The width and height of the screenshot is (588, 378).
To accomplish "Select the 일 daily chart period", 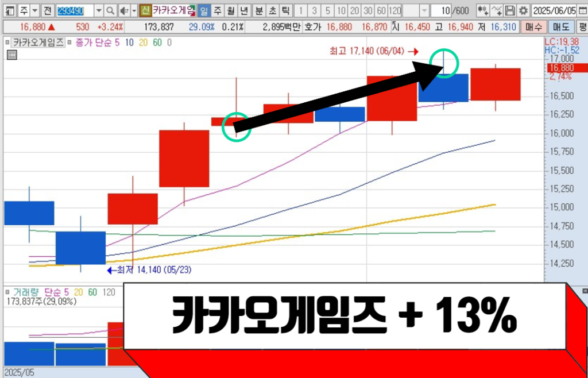I will pos(204,11).
